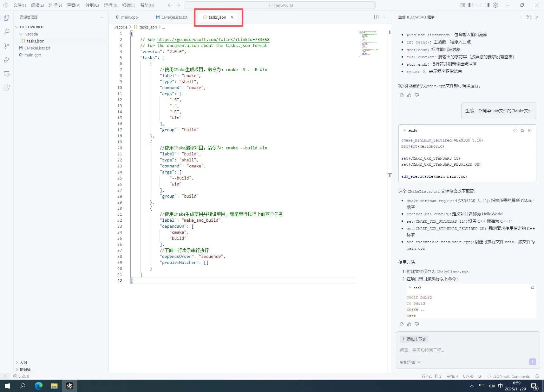Open the Remote Explorer view

(x=7, y=74)
